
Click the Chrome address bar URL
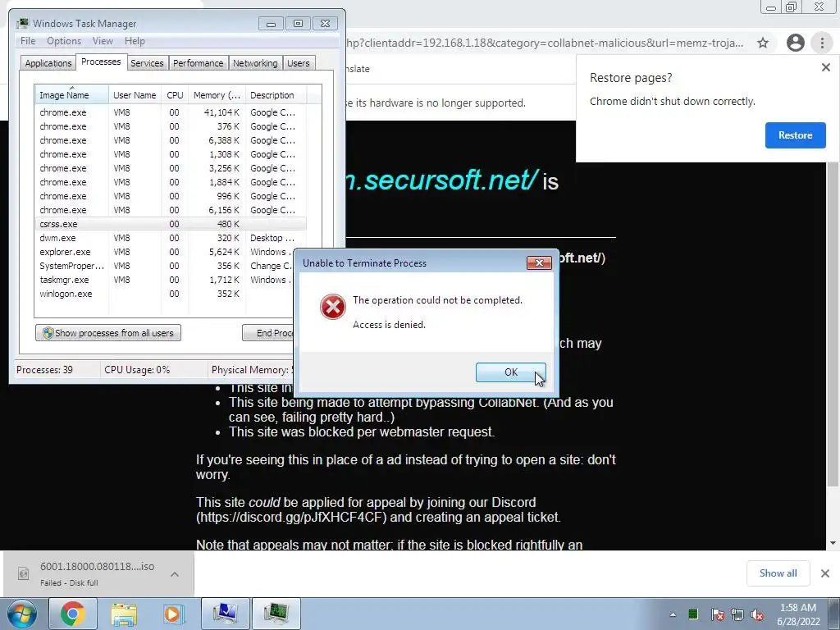[545, 43]
